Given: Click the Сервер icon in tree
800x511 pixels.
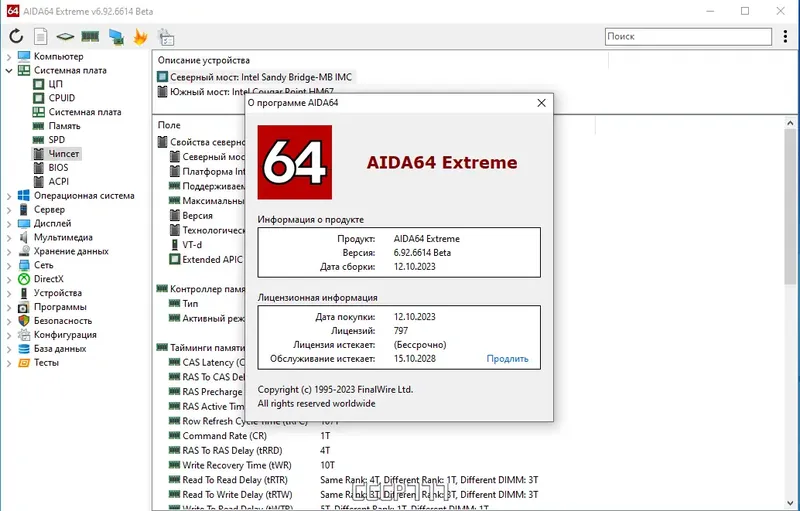Looking at the screenshot, I should point(24,209).
